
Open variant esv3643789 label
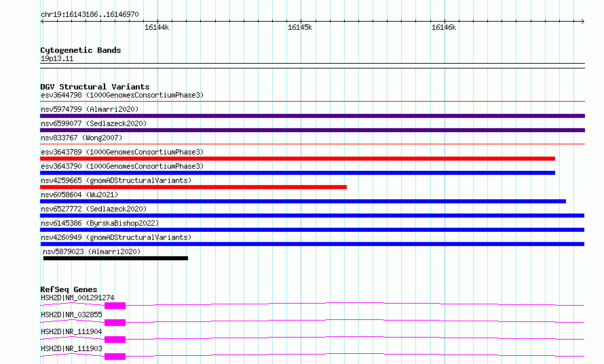pyautogui.click(x=122, y=152)
